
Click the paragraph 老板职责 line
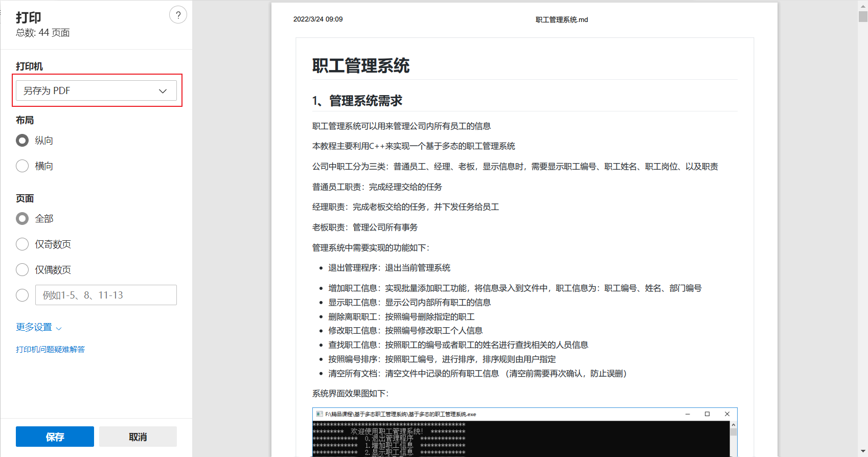[x=365, y=227]
